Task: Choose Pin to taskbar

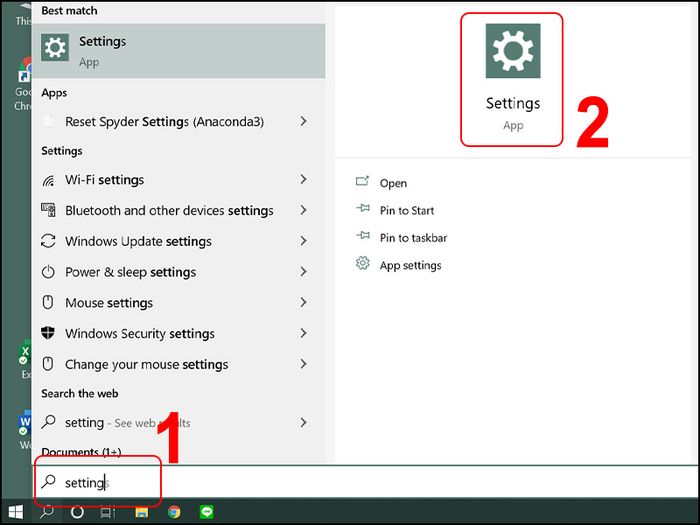Action: [413, 238]
